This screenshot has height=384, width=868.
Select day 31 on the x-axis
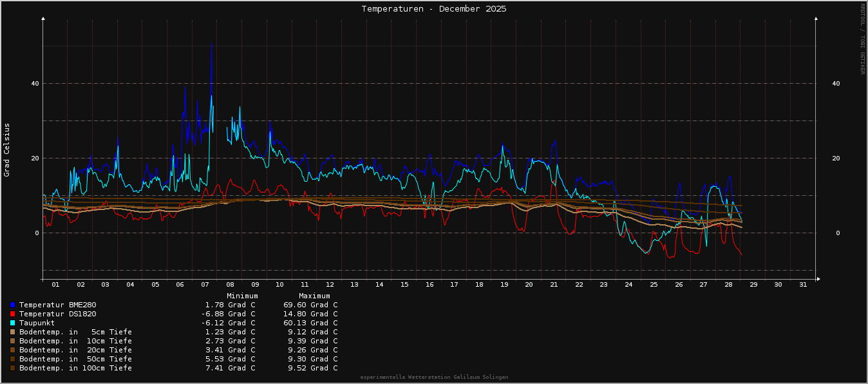tap(802, 284)
